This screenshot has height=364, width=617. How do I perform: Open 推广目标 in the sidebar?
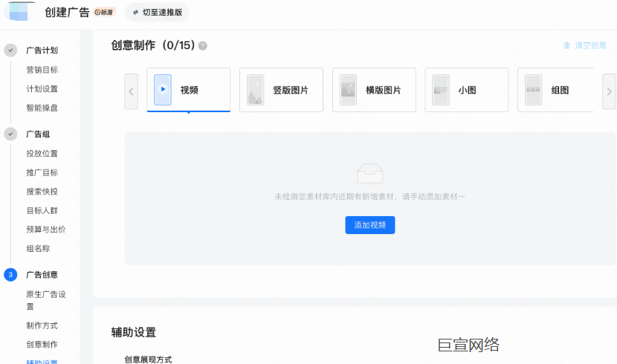[42, 172]
